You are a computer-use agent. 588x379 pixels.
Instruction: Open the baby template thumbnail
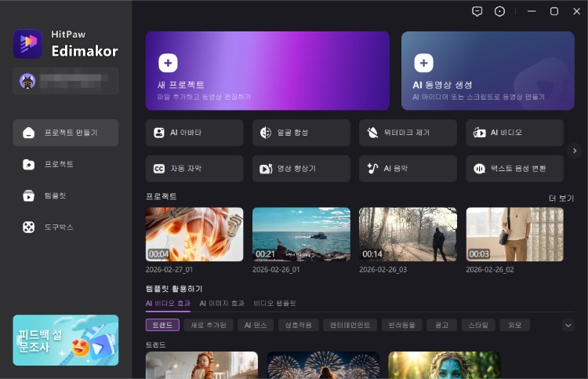tap(201, 365)
